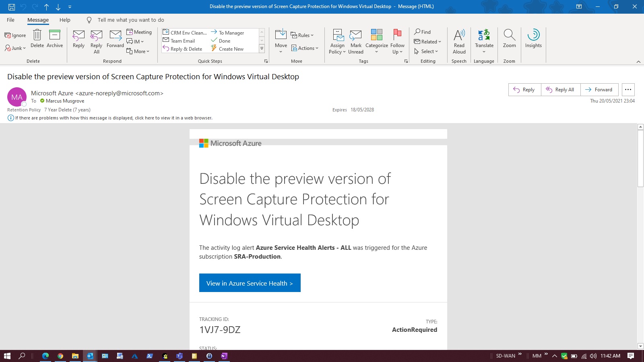Delete the current email
Image resolution: width=644 pixels, height=362 pixels.
point(37,40)
